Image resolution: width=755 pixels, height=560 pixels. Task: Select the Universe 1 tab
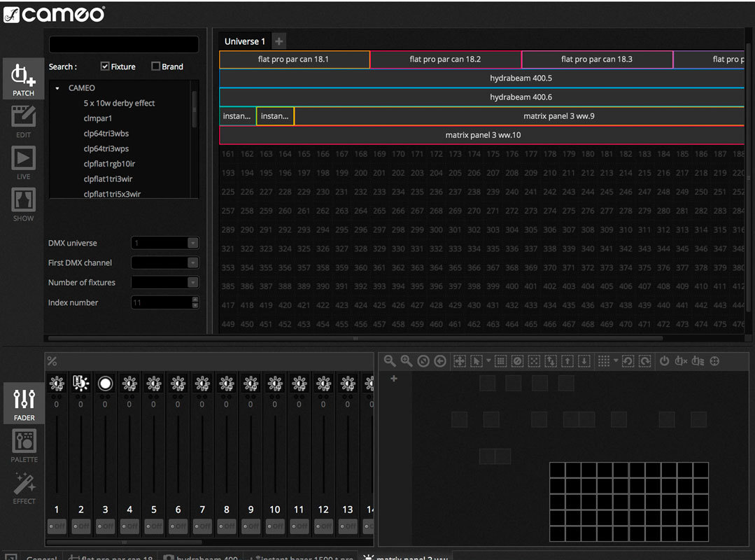[244, 41]
